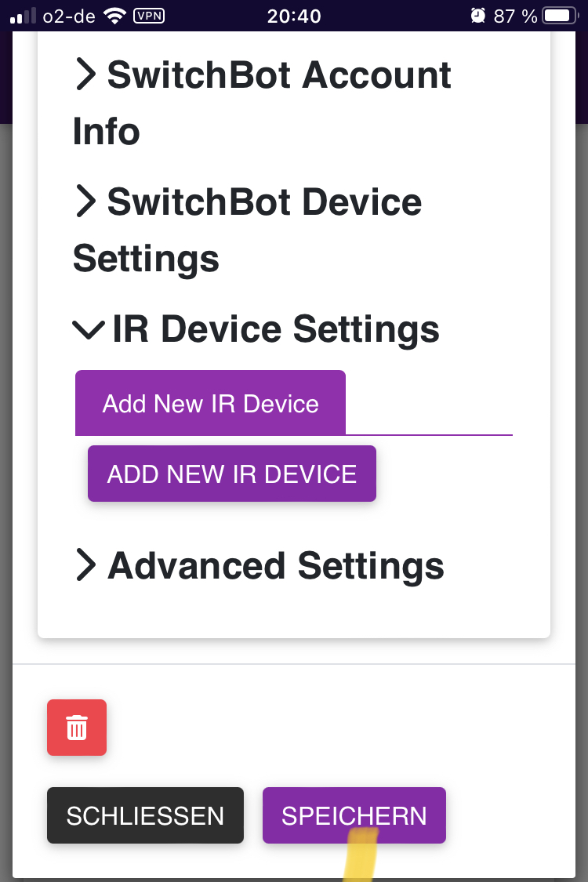
Task: Tap SCHLIESSEN to close the dialog
Action: click(145, 815)
